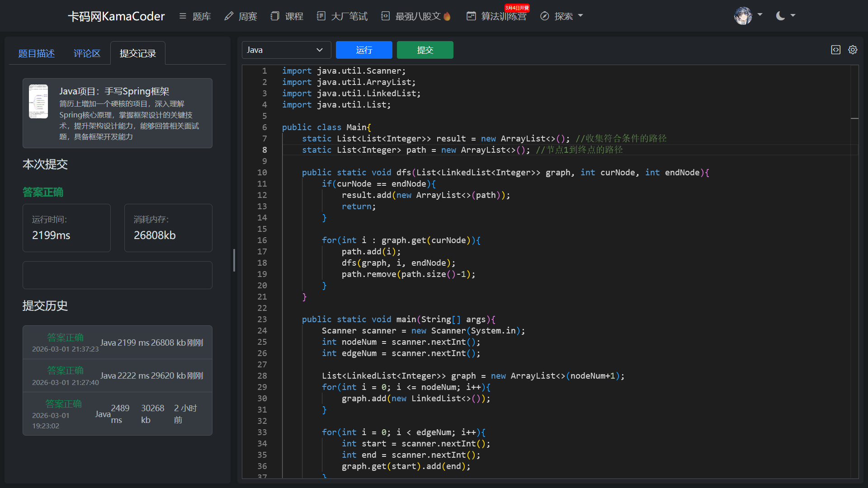Click the 最强八股文 flame icon

click(x=447, y=16)
